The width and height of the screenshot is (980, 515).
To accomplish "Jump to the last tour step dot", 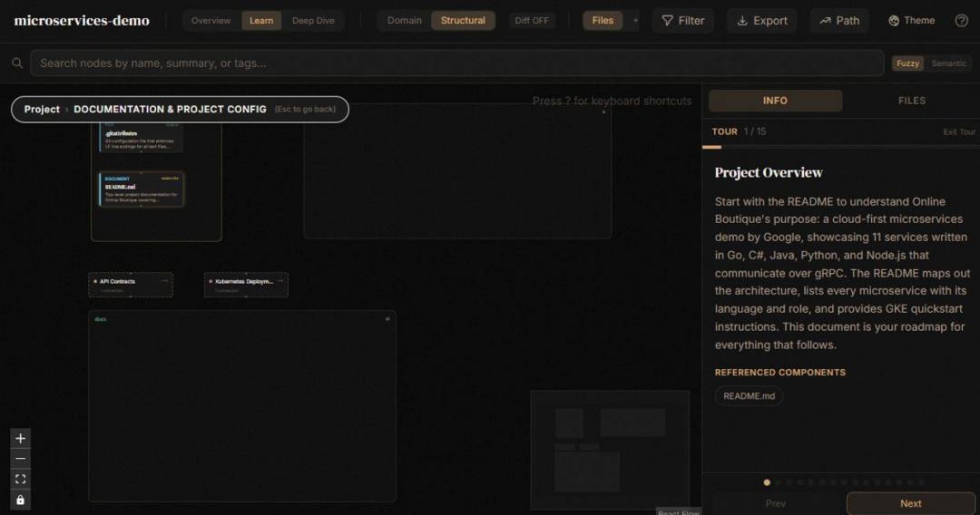I will tap(922, 482).
